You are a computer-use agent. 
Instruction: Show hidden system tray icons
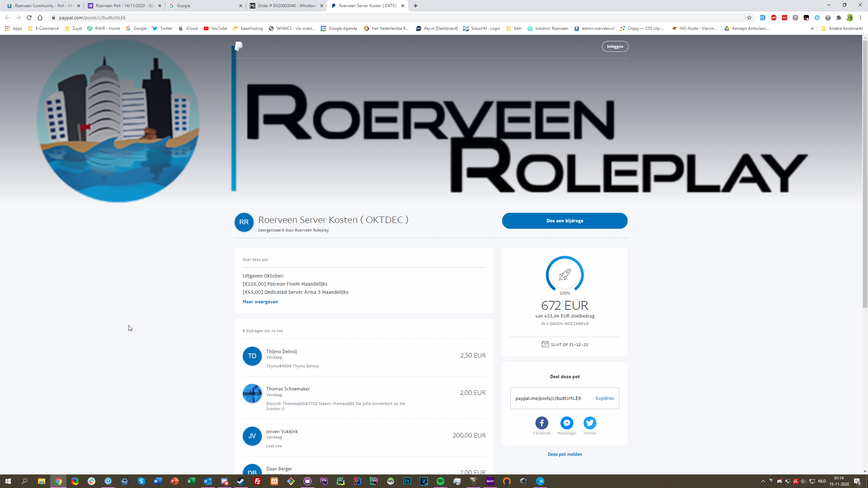point(763,481)
